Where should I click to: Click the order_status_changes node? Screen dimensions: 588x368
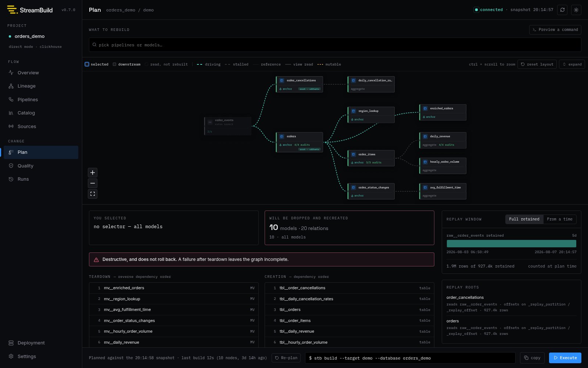[x=371, y=191]
